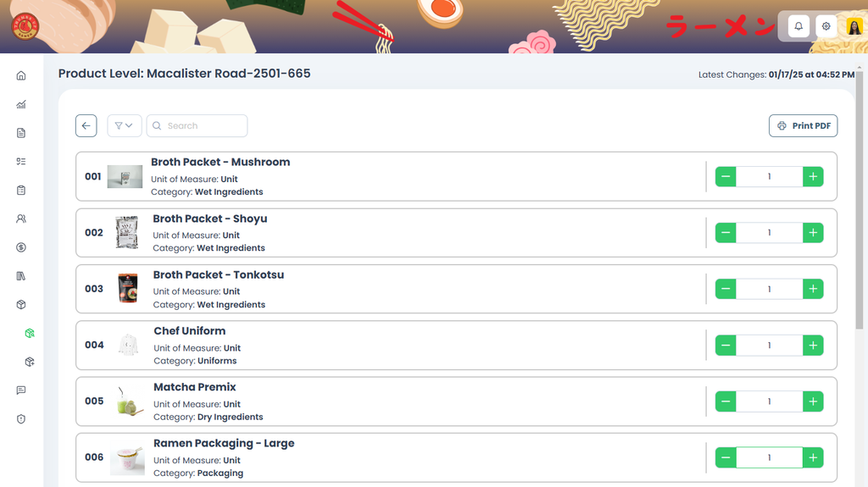Click the Broth Packet - Tonkotsu thumbnail
868x487 pixels.
point(128,288)
